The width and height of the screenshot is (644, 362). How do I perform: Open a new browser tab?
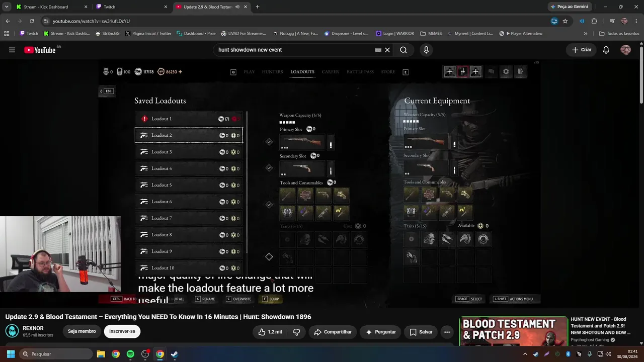point(258,7)
